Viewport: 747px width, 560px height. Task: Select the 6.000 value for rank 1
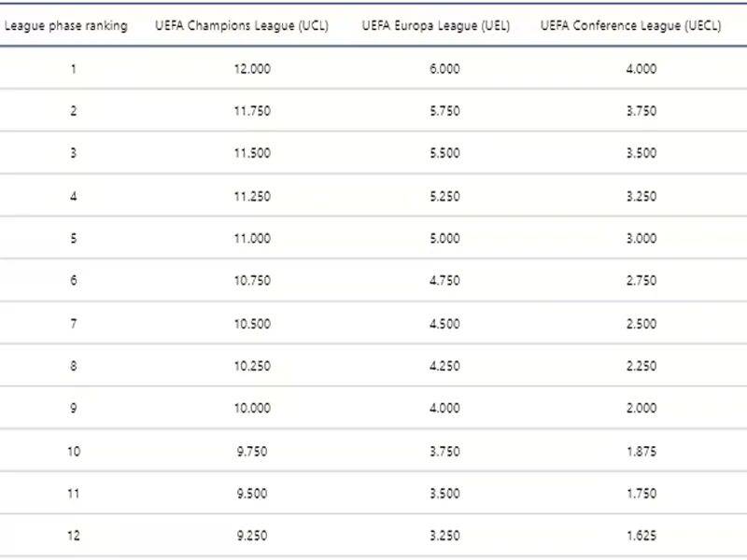click(x=444, y=69)
